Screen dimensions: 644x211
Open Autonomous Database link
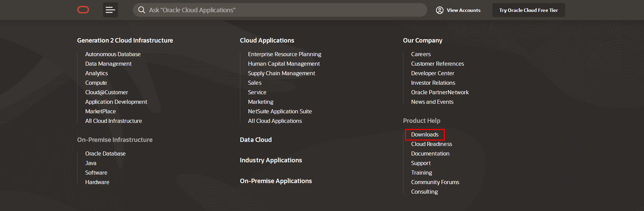point(113,54)
